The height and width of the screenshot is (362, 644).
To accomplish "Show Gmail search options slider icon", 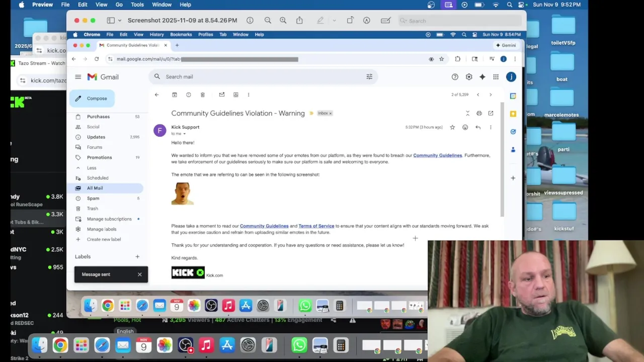I will 369,77.
